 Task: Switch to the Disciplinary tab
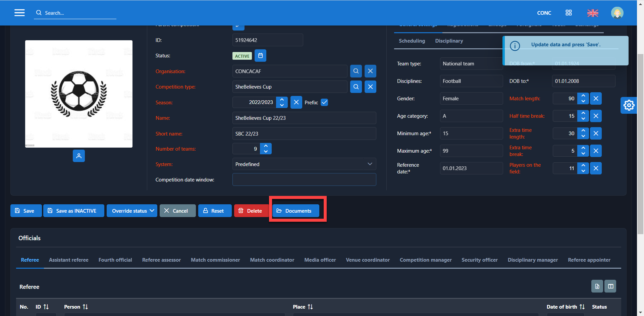pos(449,41)
